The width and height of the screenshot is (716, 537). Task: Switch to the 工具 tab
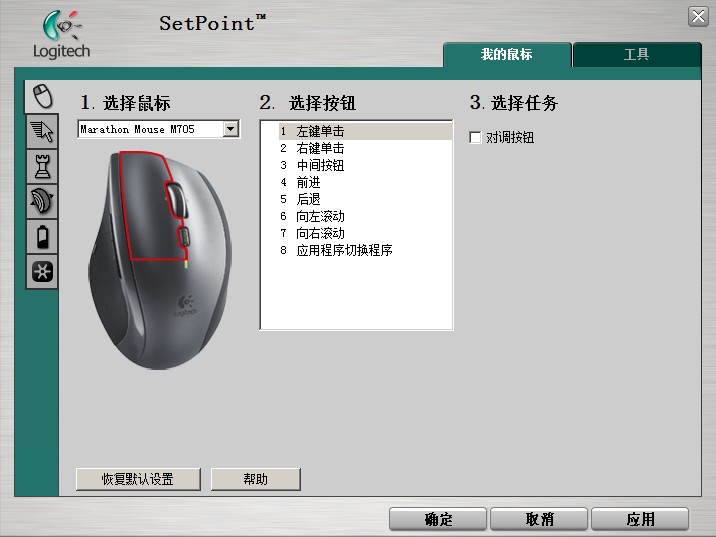[x=636, y=55]
